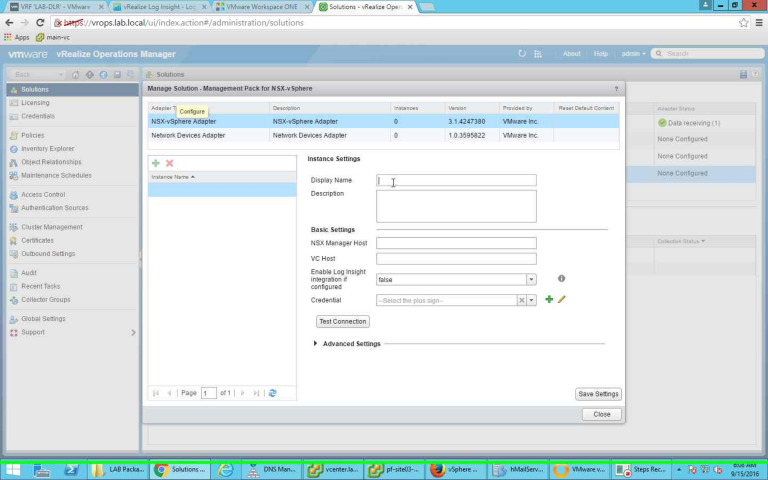The width and height of the screenshot is (768, 480).
Task: Go back in the browser
Action: [9, 23]
